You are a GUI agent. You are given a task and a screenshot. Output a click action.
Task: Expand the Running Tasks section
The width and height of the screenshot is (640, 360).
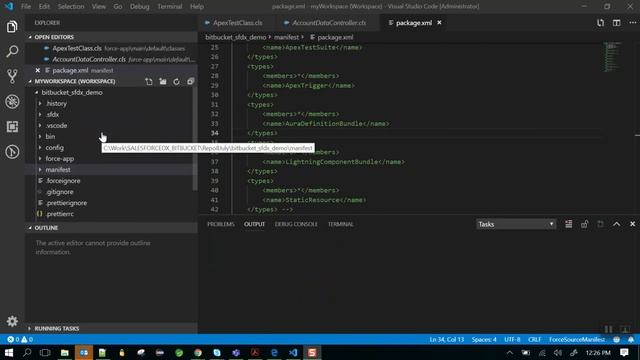pos(111,329)
